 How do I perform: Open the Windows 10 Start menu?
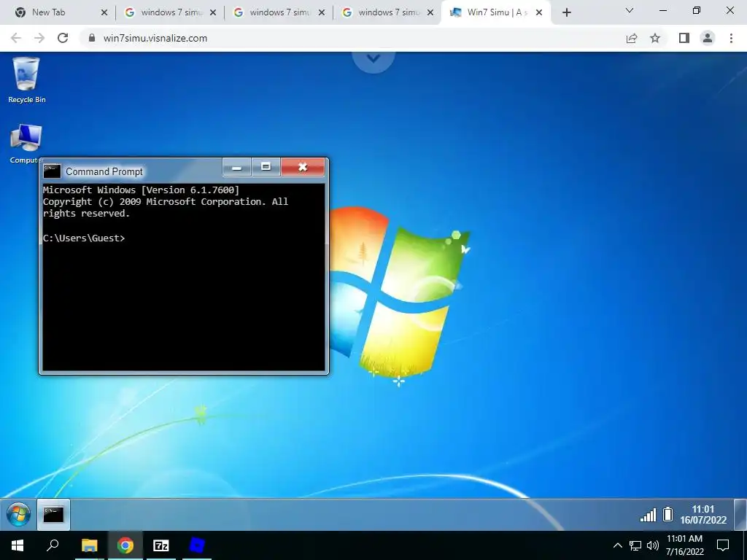(18, 545)
